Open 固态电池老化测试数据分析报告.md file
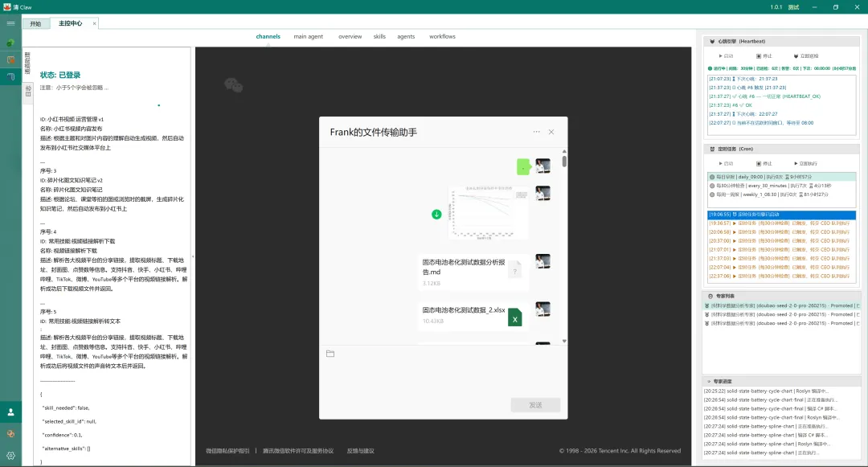The image size is (868, 467). (x=473, y=272)
